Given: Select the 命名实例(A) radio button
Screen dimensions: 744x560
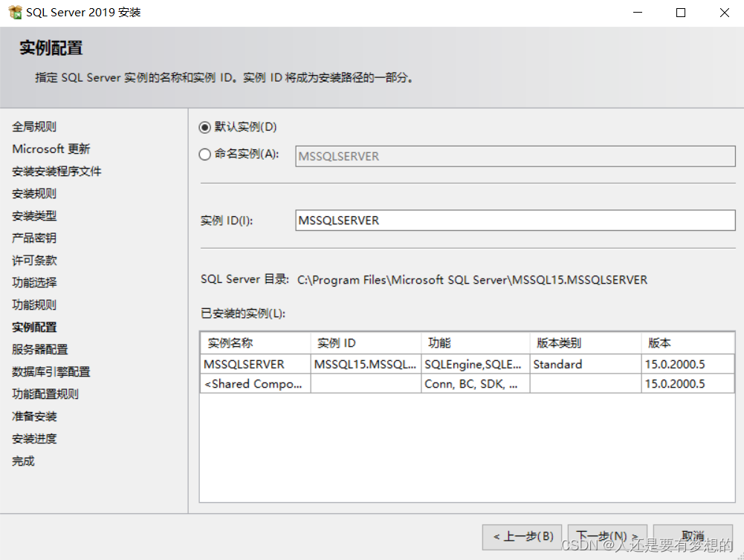Looking at the screenshot, I should coord(205,154).
